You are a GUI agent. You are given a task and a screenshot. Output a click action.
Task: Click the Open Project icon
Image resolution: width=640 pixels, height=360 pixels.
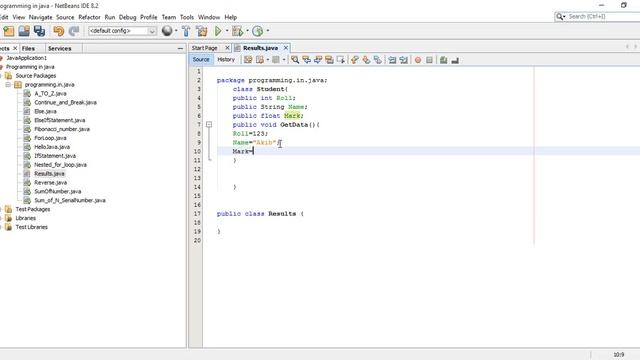tap(24, 31)
